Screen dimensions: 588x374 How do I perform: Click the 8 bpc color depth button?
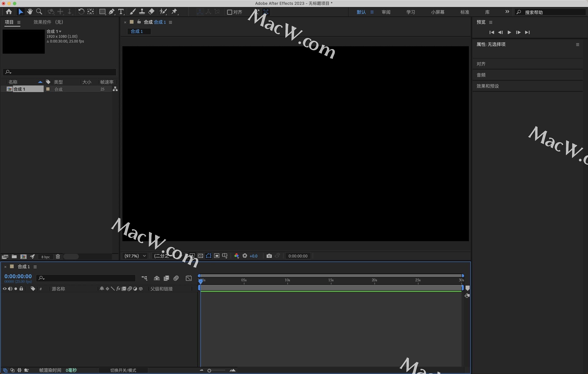[x=45, y=257]
